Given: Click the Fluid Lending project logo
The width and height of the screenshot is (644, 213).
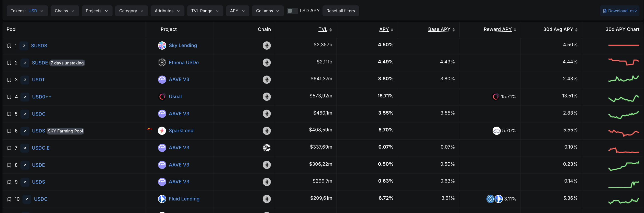Looking at the screenshot, I should pos(162,199).
